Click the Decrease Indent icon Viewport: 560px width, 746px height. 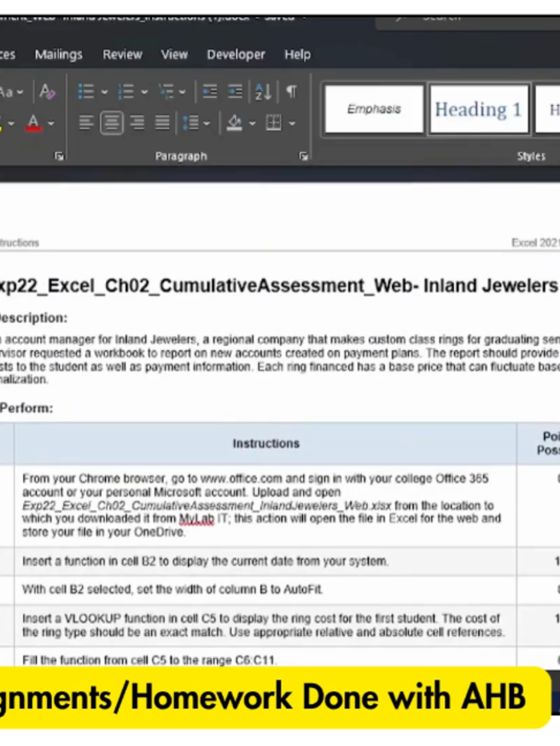click(210, 91)
